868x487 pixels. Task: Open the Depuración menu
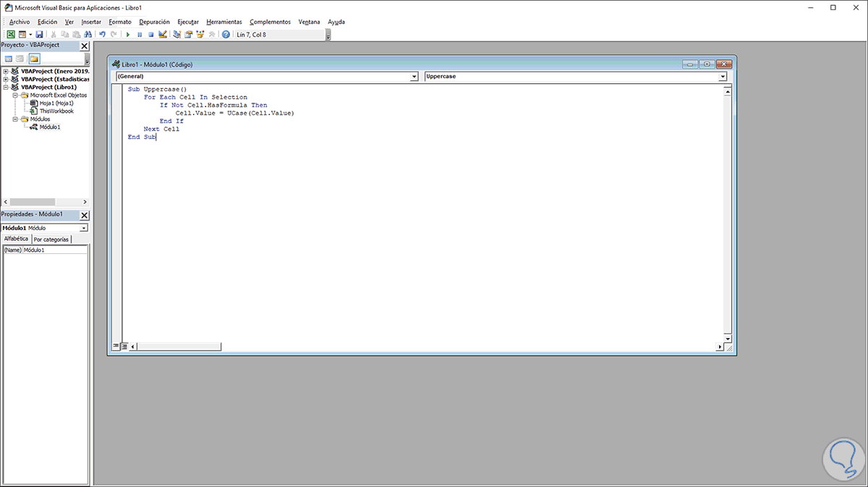pyautogui.click(x=154, y=22)
